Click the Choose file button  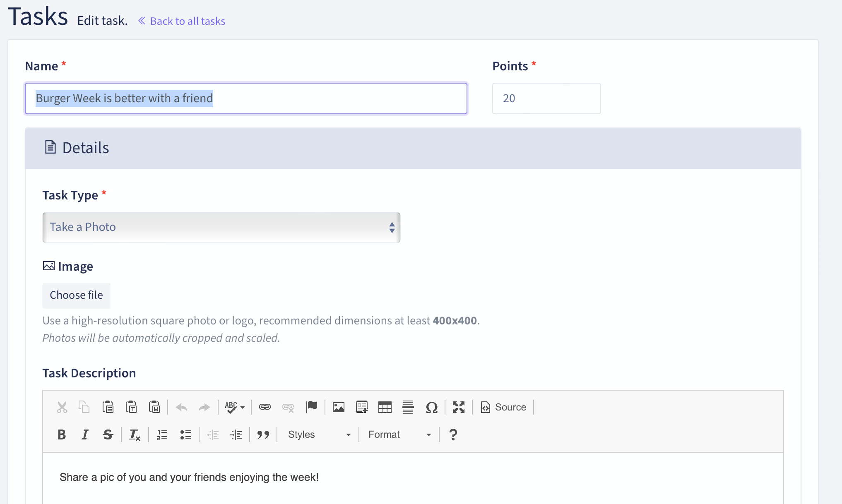tap(76, 295)
